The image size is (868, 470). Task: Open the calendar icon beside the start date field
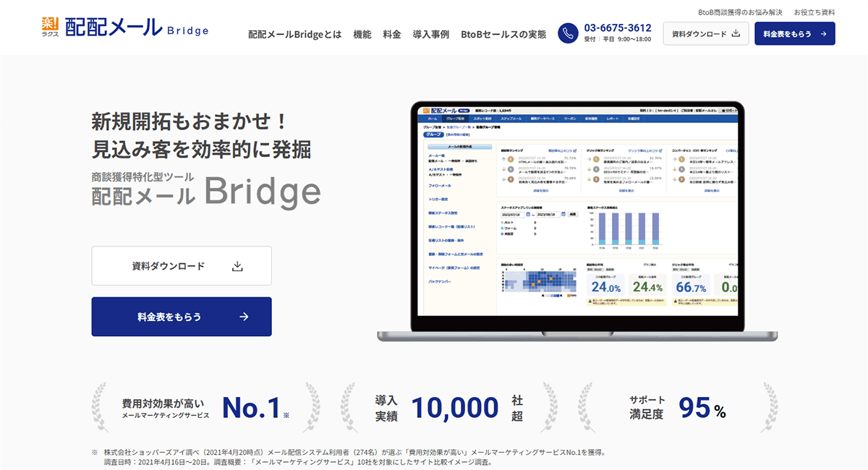[529, 214]
